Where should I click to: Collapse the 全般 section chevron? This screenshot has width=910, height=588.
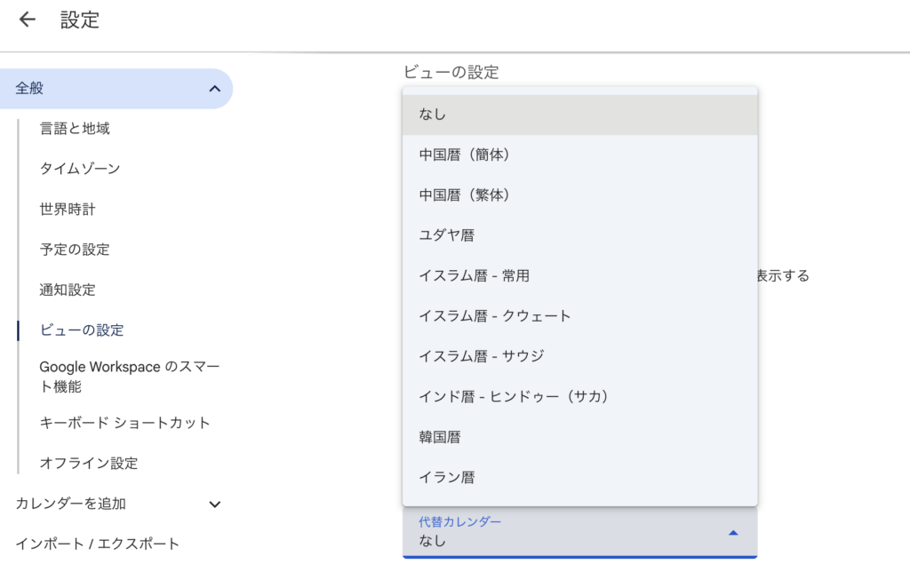pos(214,89)
